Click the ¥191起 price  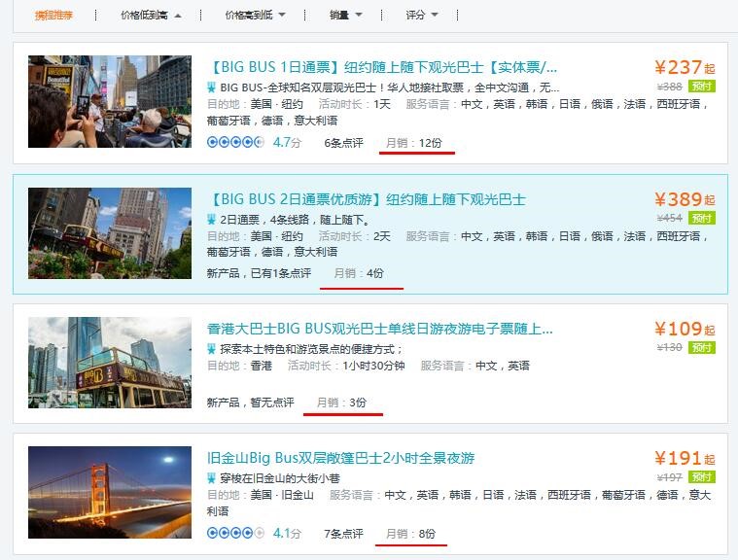tap(685, 458)
